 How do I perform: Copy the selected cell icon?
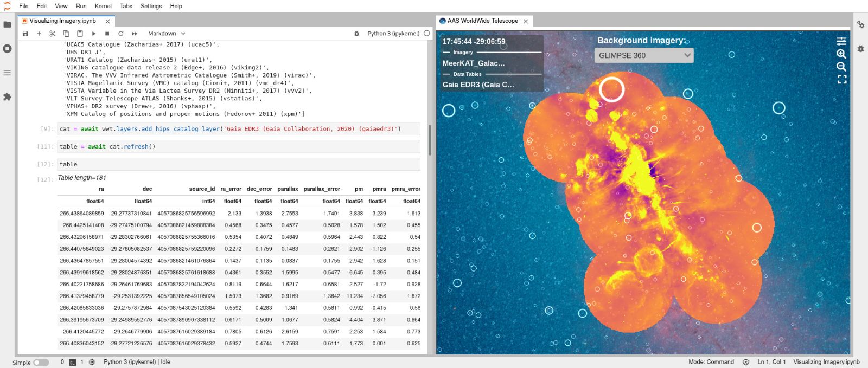tap(66, 34)
